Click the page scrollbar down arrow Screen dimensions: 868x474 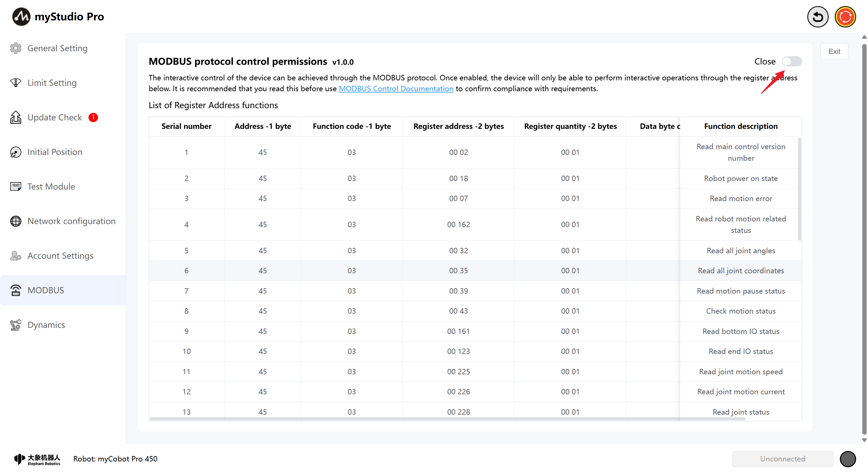pyautogui.click(x=864, y=440)
